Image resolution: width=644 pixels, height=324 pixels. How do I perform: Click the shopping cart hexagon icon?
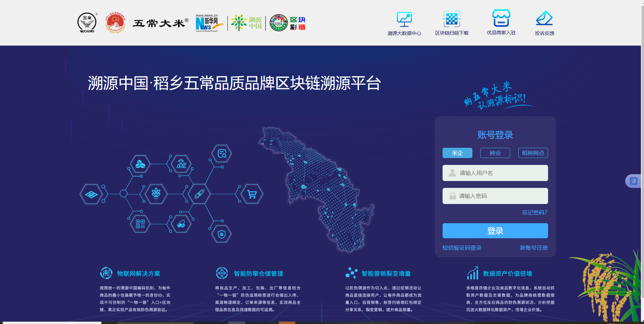click(x=252, y=194)
